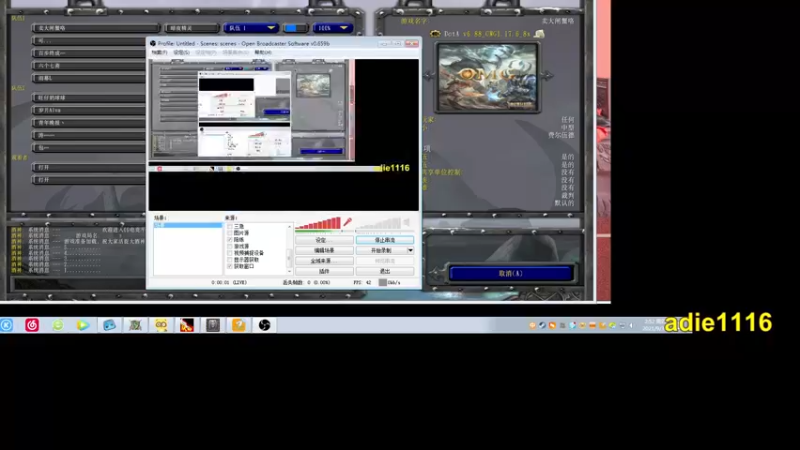Click the 全域来源 global sources button
The height and width of the screenshot is (450, 800).
[x=324, y=261]
